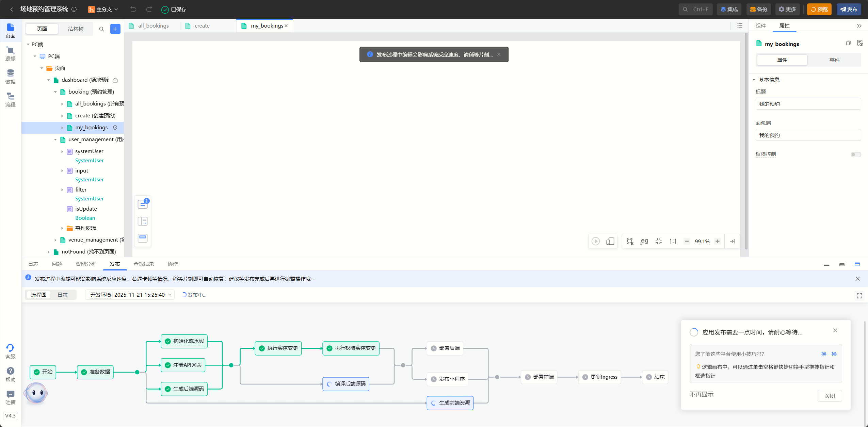Switch publish view to 日志
The image size is (868, 427).
[63, 295]
